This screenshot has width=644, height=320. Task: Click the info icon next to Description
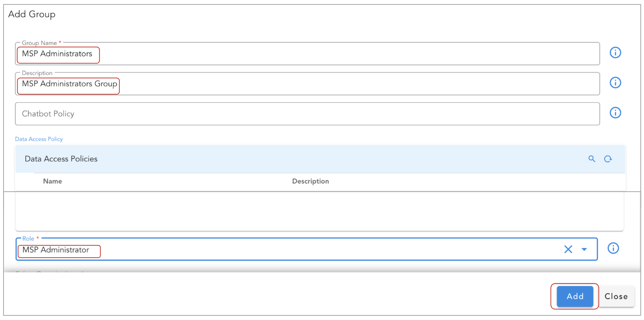(615, 83)
